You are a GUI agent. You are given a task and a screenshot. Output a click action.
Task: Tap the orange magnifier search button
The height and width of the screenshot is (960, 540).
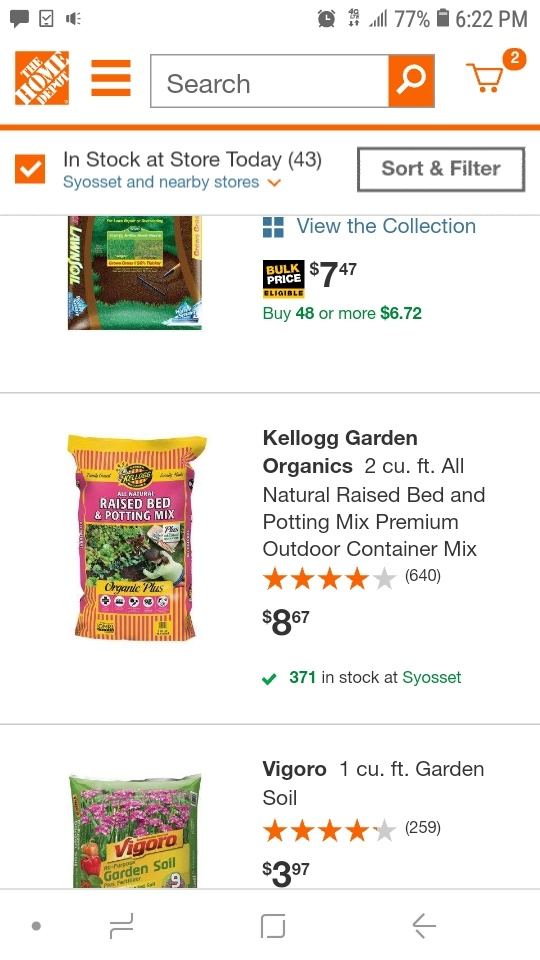[x=411, y=81]
